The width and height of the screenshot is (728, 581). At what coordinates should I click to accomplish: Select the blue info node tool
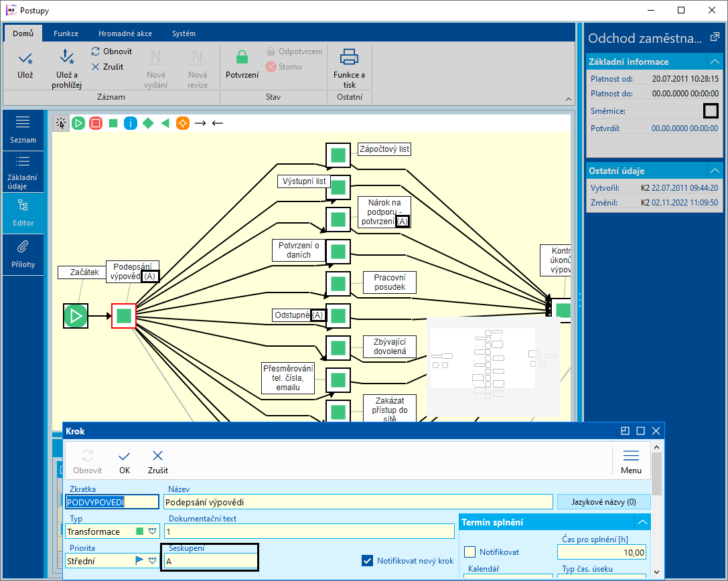(131, 123)
